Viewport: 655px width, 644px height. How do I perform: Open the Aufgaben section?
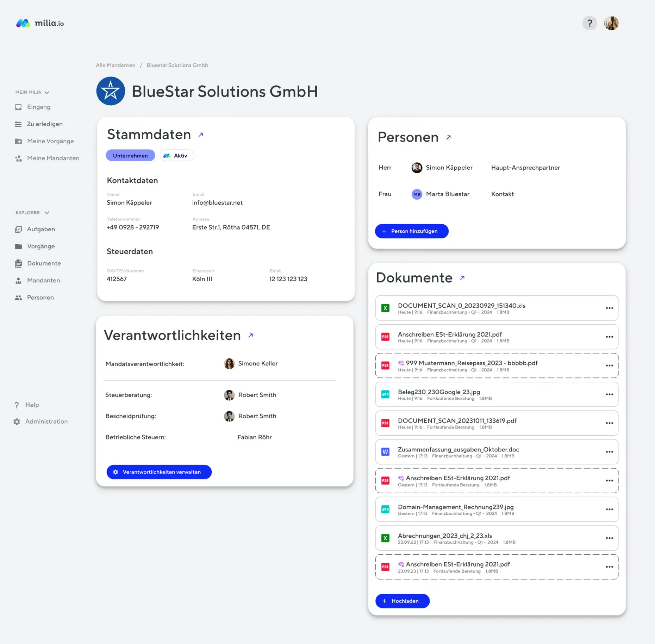tap(41, 229)
